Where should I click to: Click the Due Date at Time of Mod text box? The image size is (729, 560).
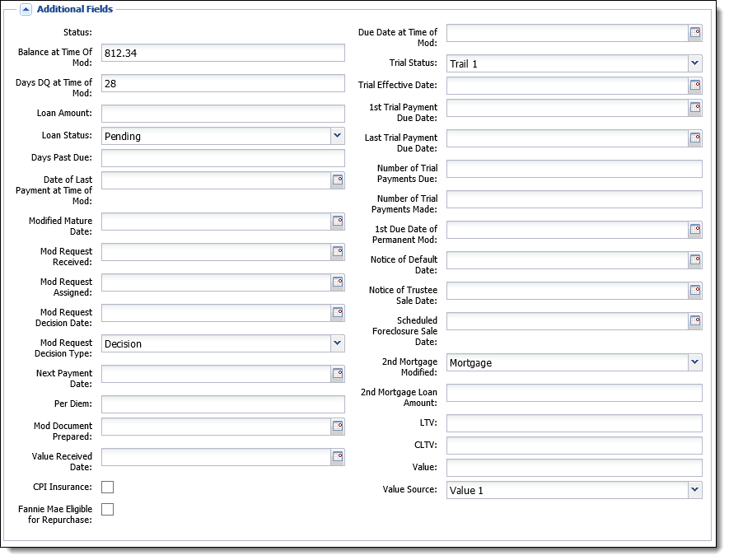[568, 33]
